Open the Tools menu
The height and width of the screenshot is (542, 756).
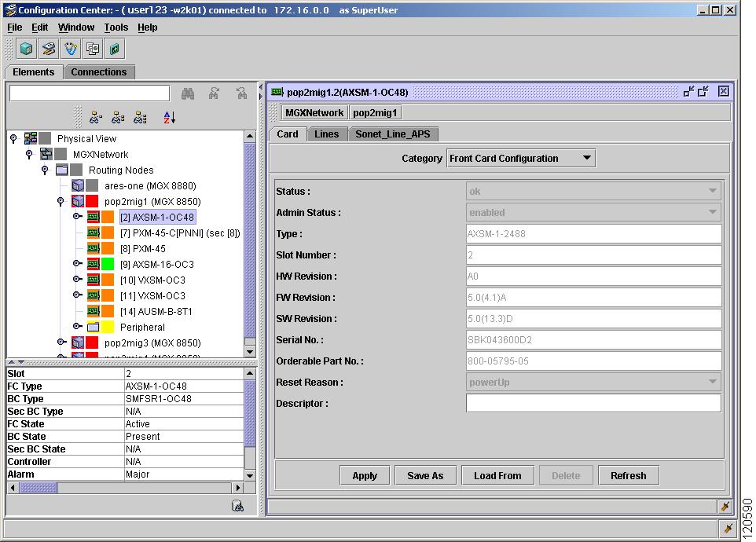pyautogui.click(x=116, y=27)
